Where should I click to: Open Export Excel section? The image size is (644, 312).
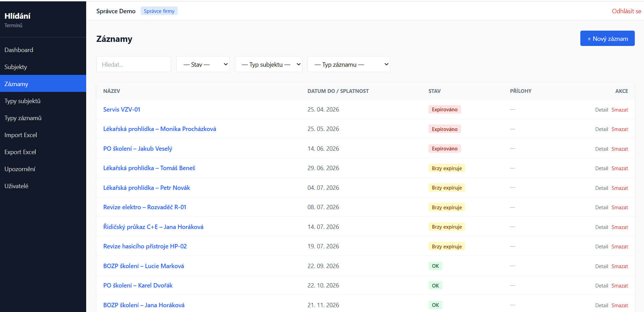[x=43, y=152]
